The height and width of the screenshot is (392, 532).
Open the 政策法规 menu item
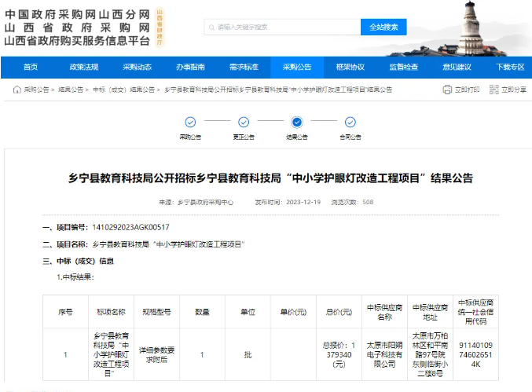point(83,67)
